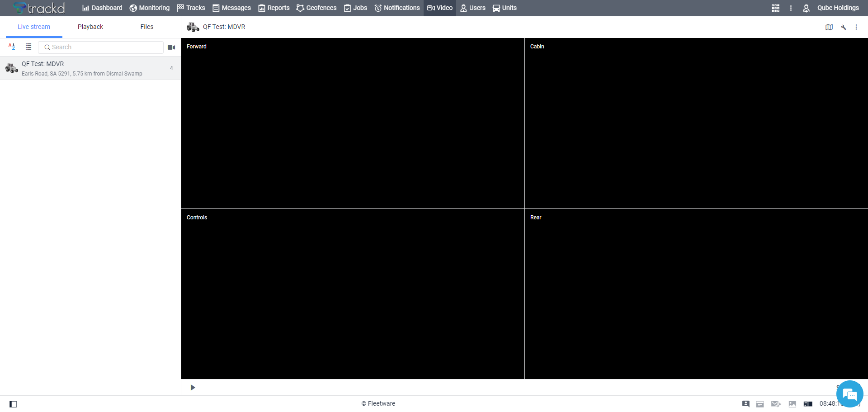Show the map via map icon
The image size is (868, 412).
(829, 27)
